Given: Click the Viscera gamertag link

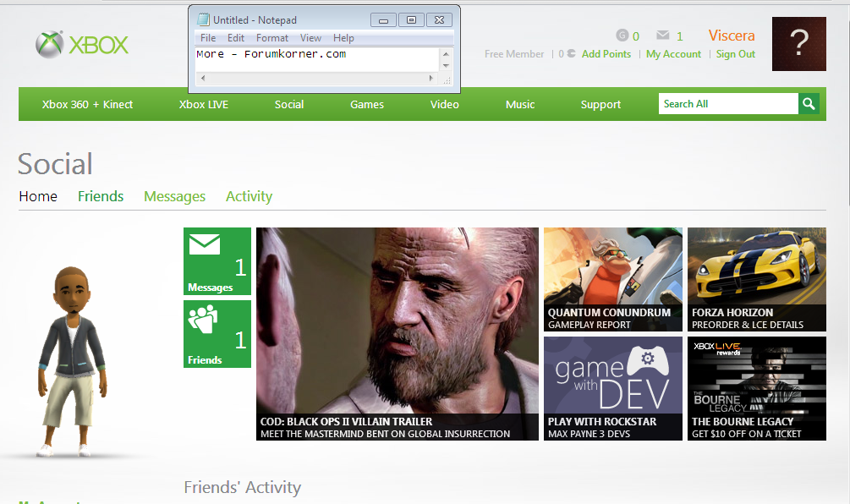Looking at the screenshot, I should (732, 36).
